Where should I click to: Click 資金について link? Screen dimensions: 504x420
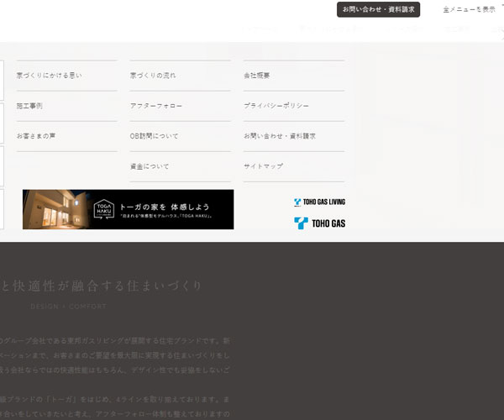coord(150,166)
